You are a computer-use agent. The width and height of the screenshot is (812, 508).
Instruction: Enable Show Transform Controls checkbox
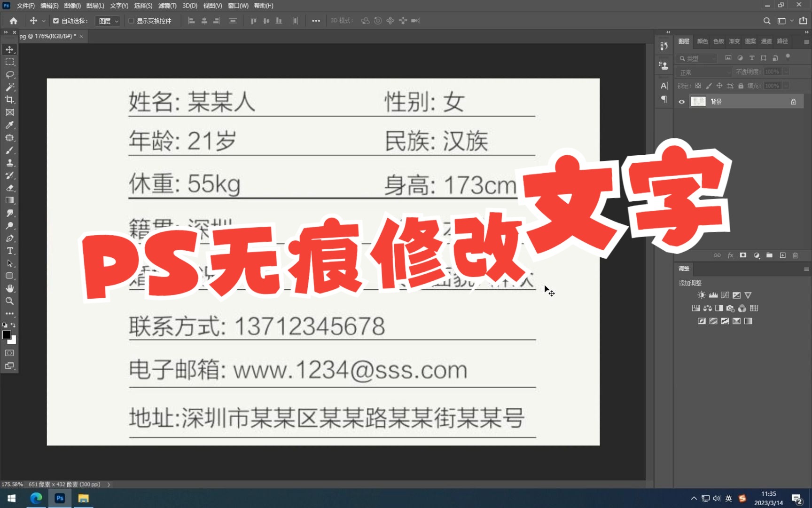(131, 21)
